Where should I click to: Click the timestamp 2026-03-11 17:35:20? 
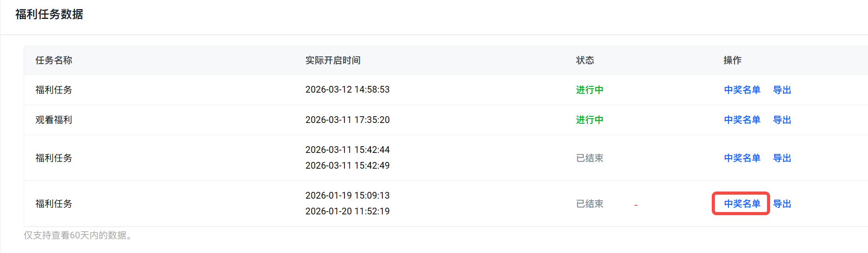tap(347, 120)
